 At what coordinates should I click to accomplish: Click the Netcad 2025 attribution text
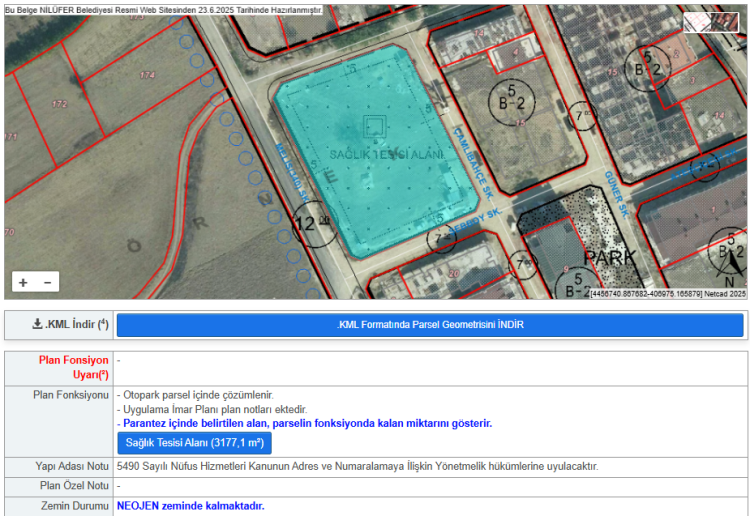tap(725, 294)
